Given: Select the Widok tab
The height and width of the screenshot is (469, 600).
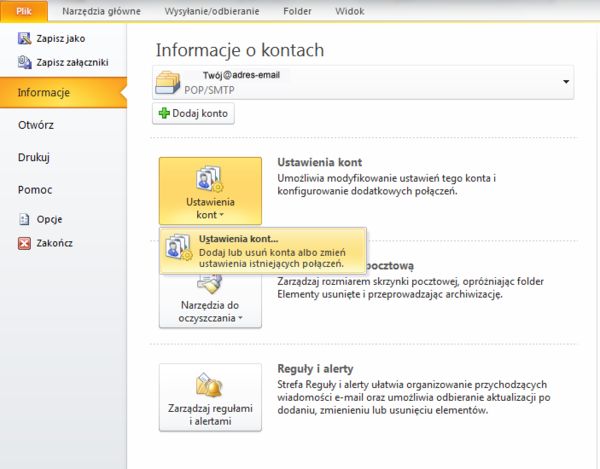Looking at the screenshot, I should (x=349, y=11).
